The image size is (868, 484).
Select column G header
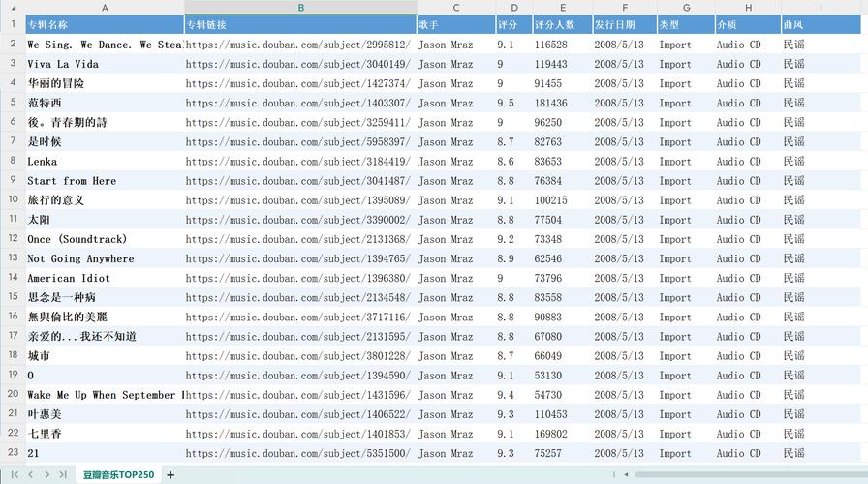[686, 8]
